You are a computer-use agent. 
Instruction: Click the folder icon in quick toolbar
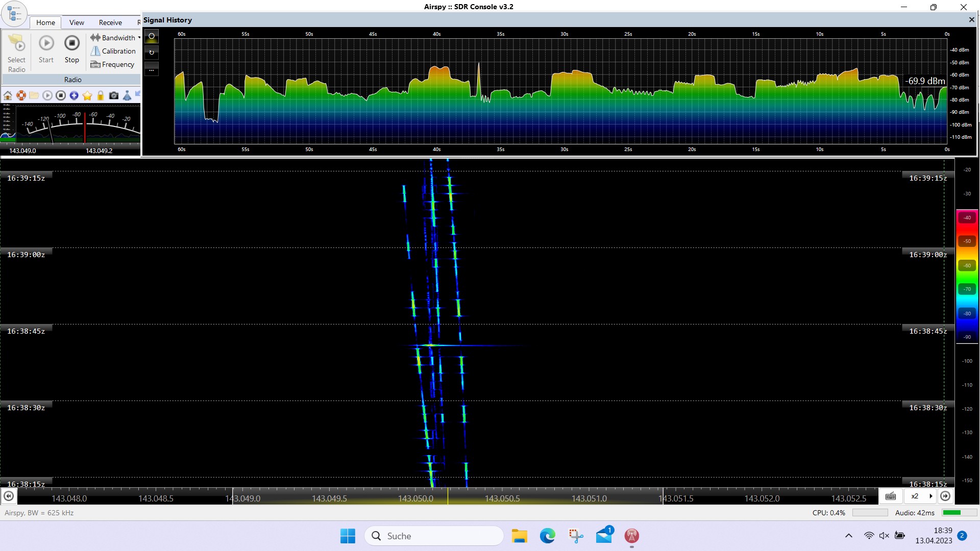point(34,95)
